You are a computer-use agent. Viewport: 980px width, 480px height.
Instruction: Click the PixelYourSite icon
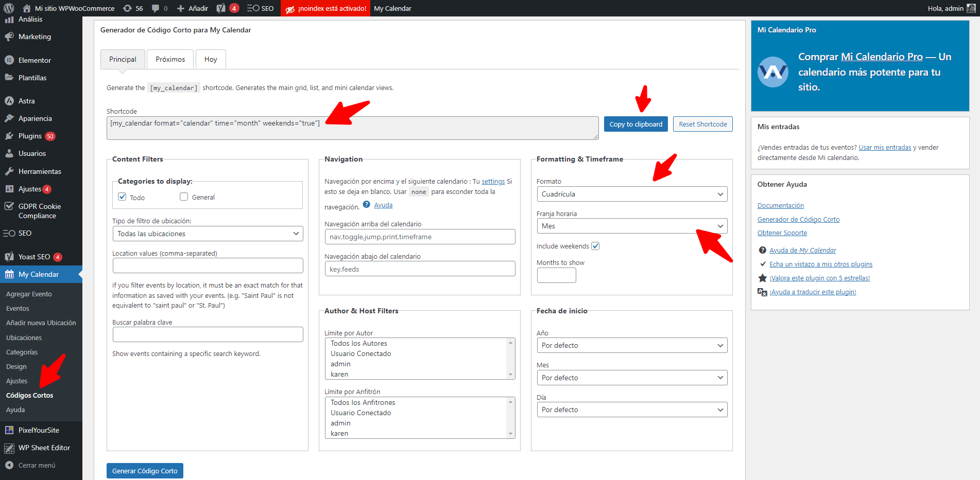pos(9,430)
